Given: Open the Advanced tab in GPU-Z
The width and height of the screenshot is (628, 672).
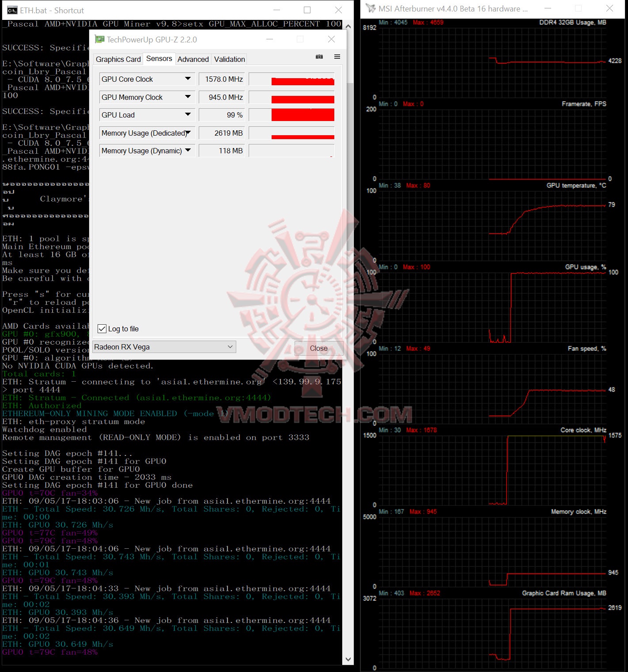Looking at the screenshot, I should click(193, 59).
